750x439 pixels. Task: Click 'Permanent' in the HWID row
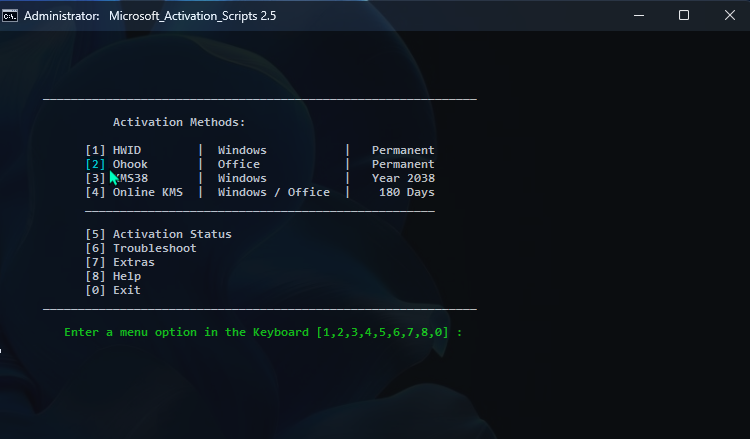(x=403, y=150)
